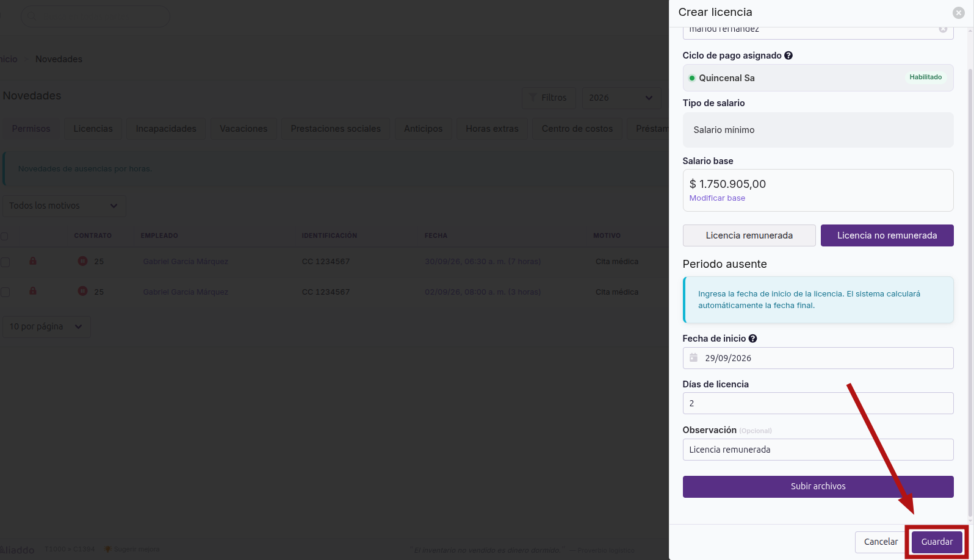Select Licencia remunerada option

(x=749, y=235)
